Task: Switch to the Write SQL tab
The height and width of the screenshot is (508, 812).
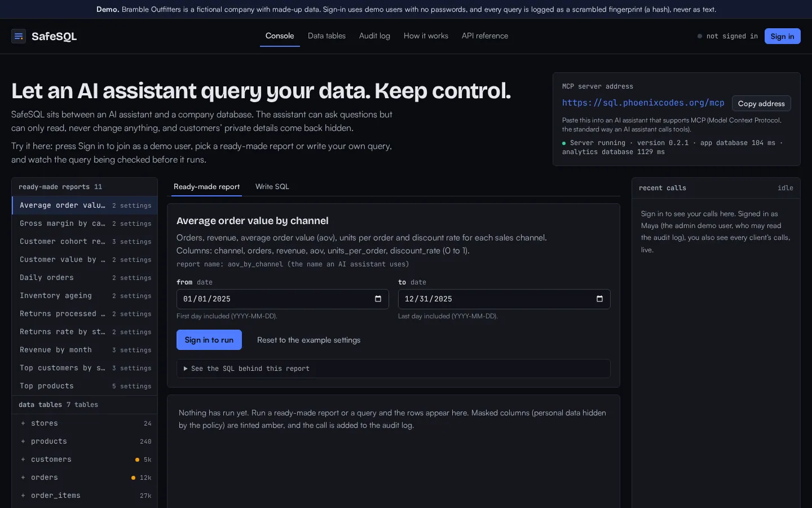Action: pyautogui.click(x=272, y=187)
